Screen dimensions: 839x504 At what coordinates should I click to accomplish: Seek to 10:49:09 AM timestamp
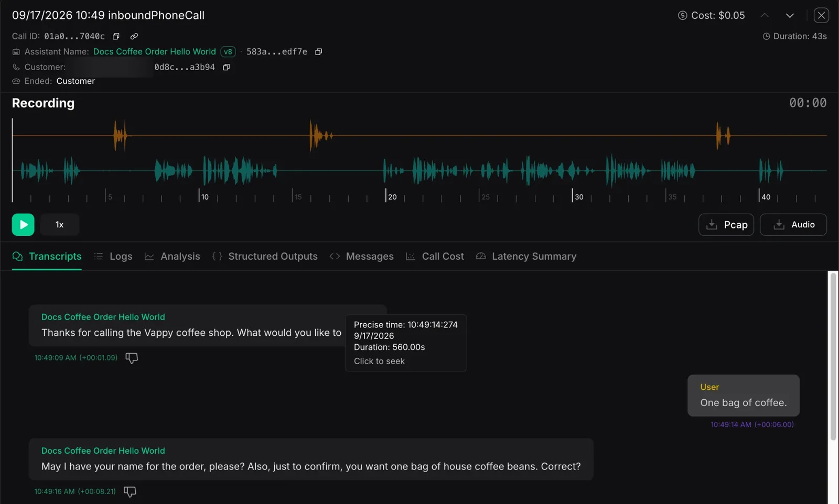76,358
